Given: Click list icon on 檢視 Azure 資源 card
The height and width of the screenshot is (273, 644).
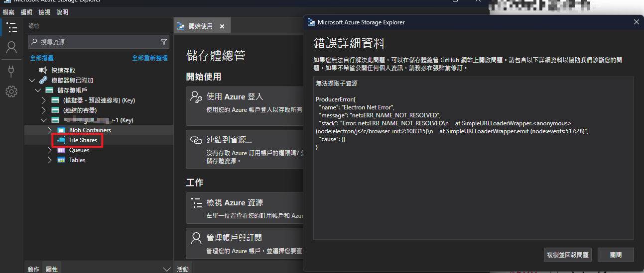Looking at the screenshot, I should (x=196, y=202).
